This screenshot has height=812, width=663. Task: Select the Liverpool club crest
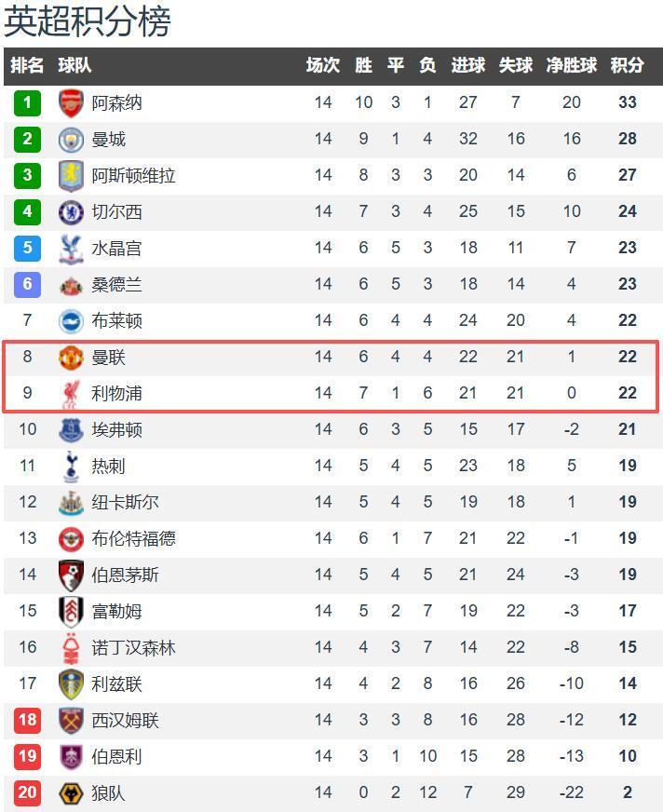pyautogui.click(x=71, y=393)
